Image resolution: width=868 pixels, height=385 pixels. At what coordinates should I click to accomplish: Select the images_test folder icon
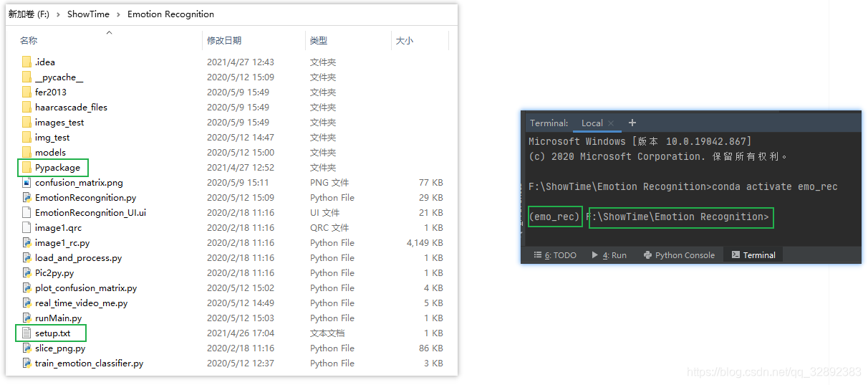click(x=26, y=122)
